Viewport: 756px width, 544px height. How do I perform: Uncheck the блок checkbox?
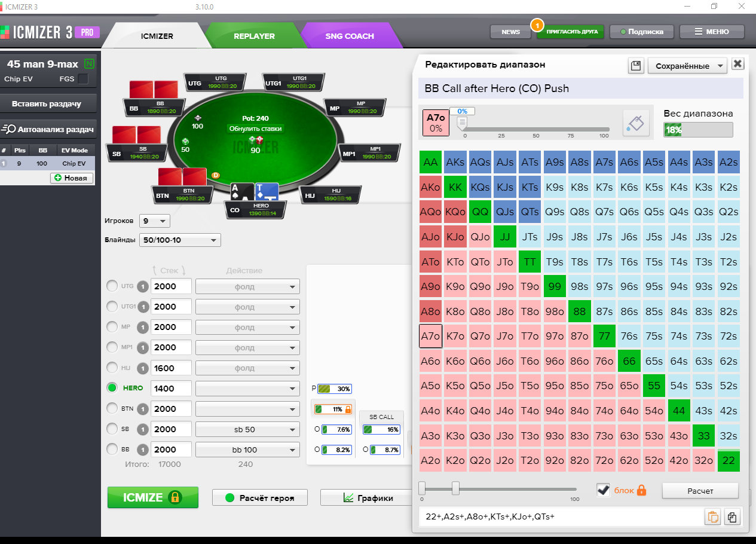pos(604,490)
